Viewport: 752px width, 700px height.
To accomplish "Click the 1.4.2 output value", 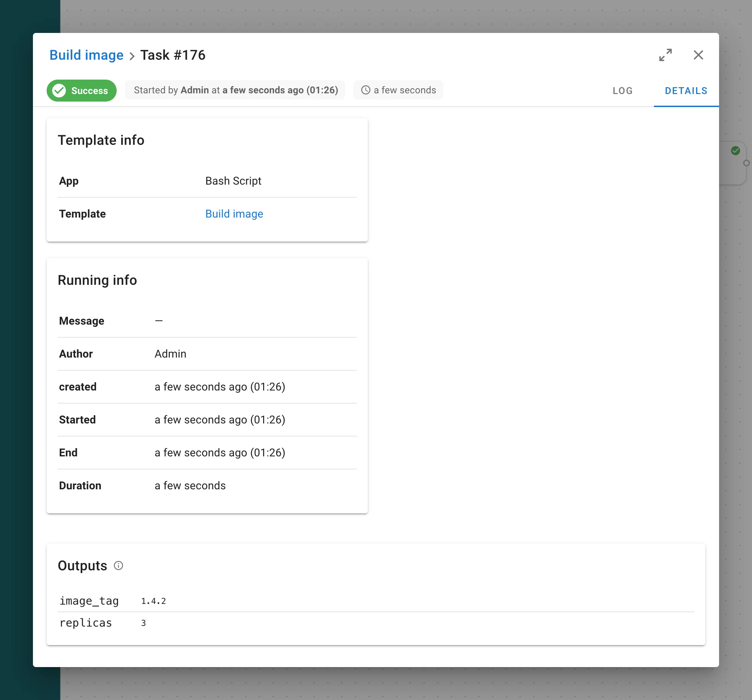I will coord(154,601).
